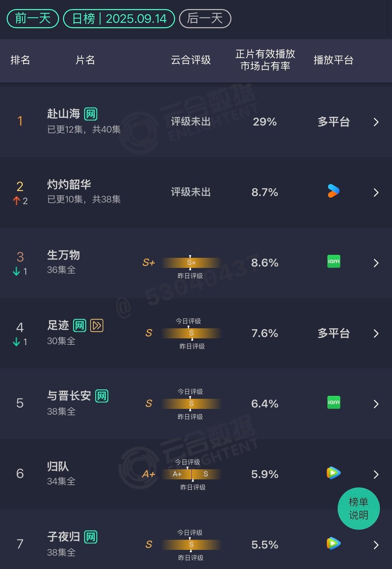
Task: Click the Youku platform icon for 灼灼韶华
Action: coord(333,191)
